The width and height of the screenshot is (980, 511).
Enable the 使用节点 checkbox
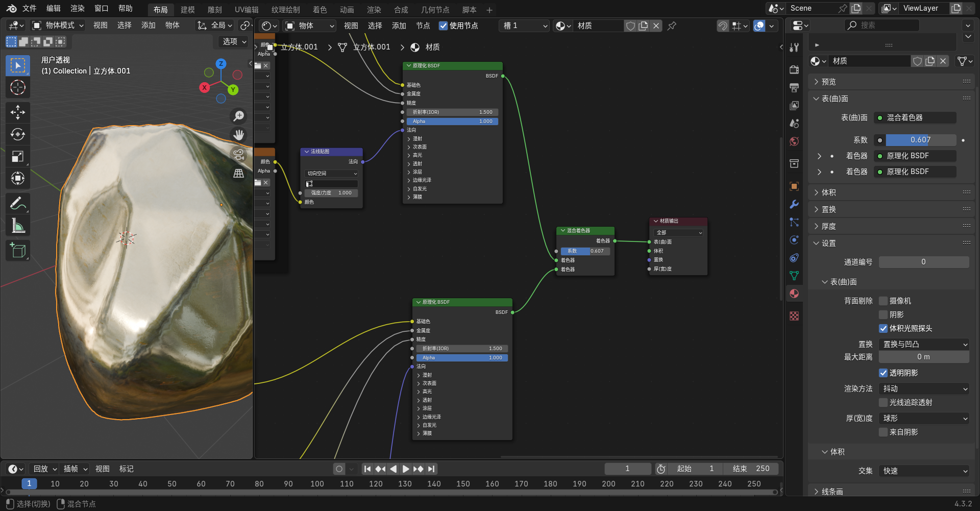443,26
